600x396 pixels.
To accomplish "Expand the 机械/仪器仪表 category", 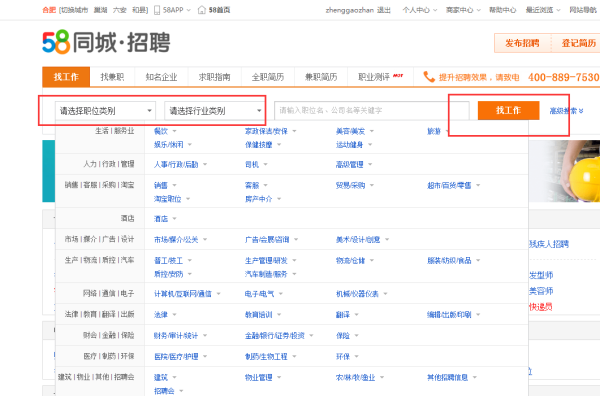I will tap(362, 294).
